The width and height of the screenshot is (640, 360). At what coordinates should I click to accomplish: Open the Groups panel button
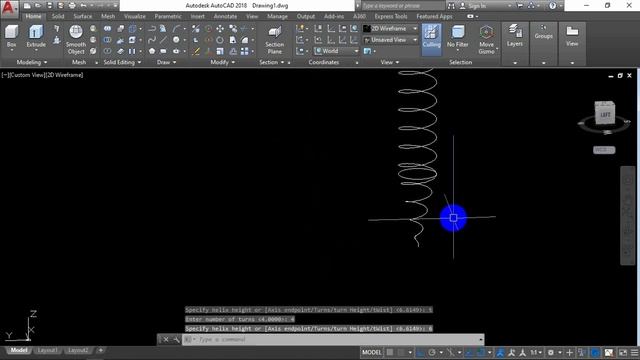click(x=544, y=32)
